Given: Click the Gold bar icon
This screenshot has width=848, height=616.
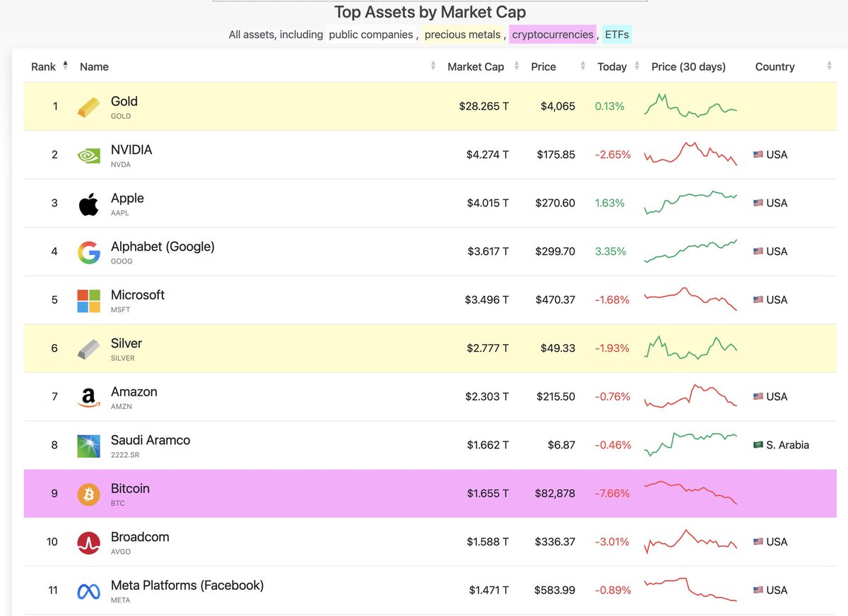Looking at the screenshot, I should tap(89, 107).
